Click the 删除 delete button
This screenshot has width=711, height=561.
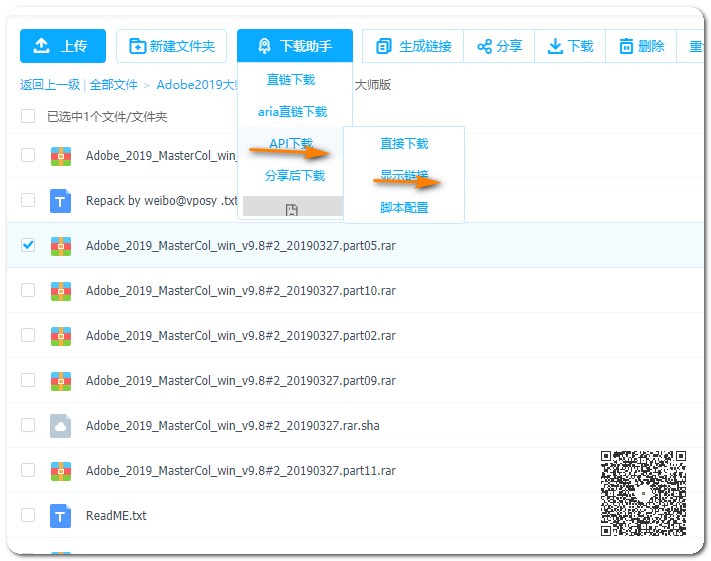tap(641, 46)
